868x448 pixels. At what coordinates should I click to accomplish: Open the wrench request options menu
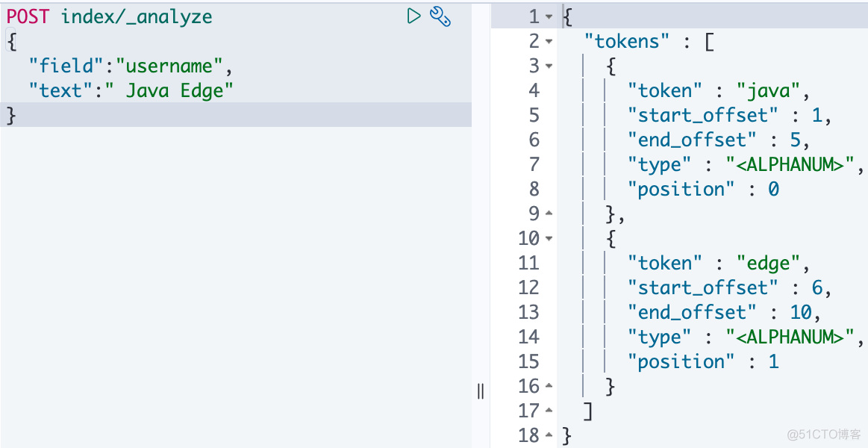pos(440,16)
